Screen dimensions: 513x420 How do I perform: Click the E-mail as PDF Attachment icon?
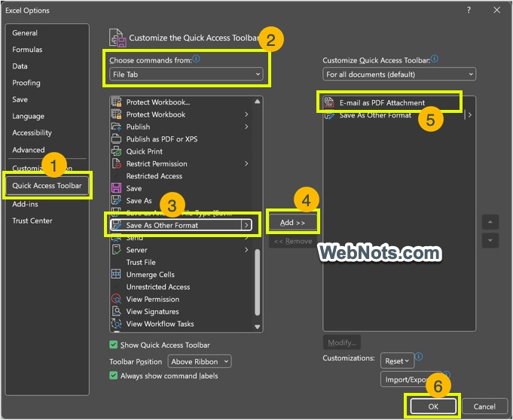pyautogui.click(x=328, y=102)
